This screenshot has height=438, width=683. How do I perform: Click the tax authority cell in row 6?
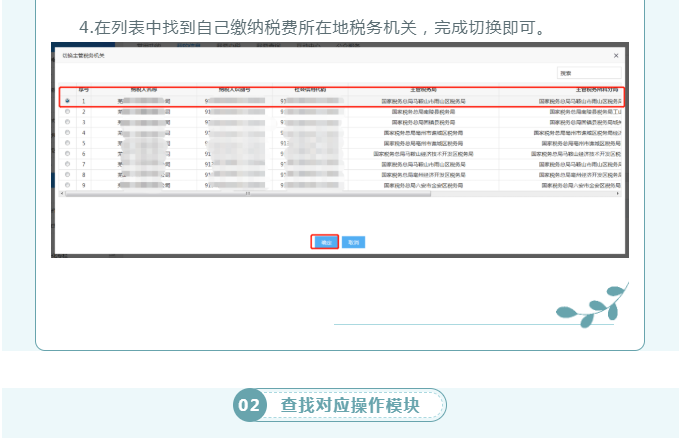[x=423, y=154]
